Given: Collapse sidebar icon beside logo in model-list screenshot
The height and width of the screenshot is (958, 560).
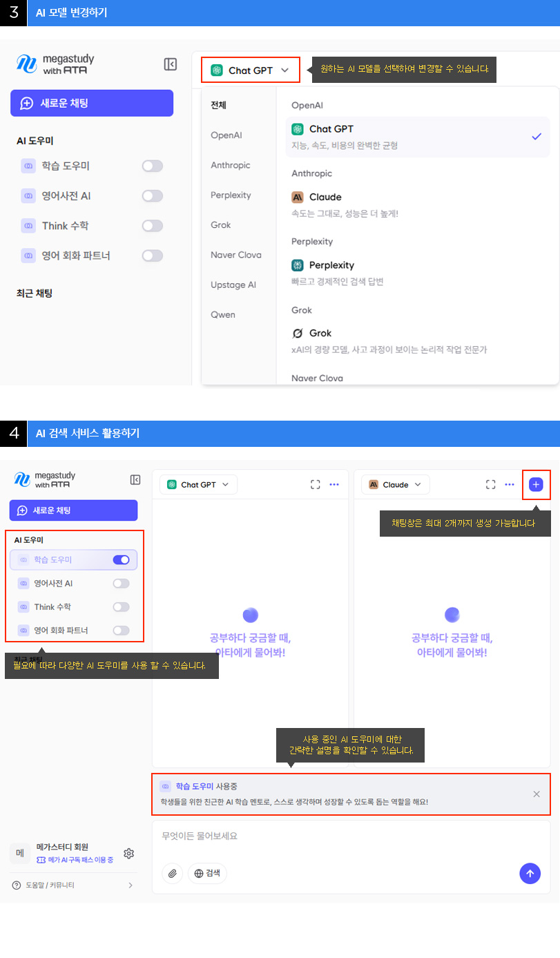Looking at the screenshot, I should pos(171,64).
